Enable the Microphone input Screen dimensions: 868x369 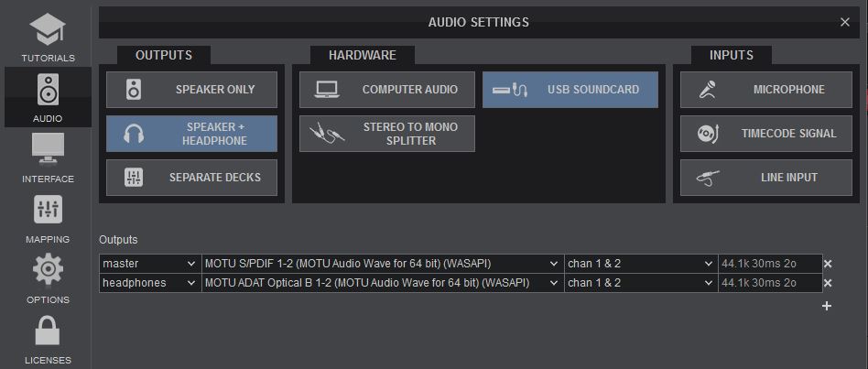pos(766,90)
